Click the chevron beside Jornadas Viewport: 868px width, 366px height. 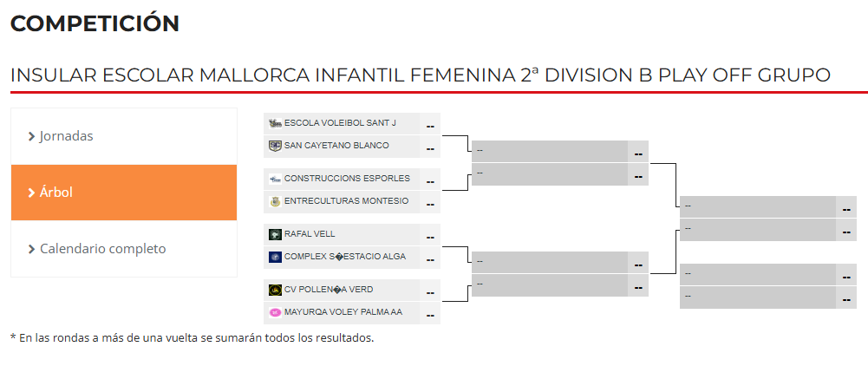tap(31, 137)
